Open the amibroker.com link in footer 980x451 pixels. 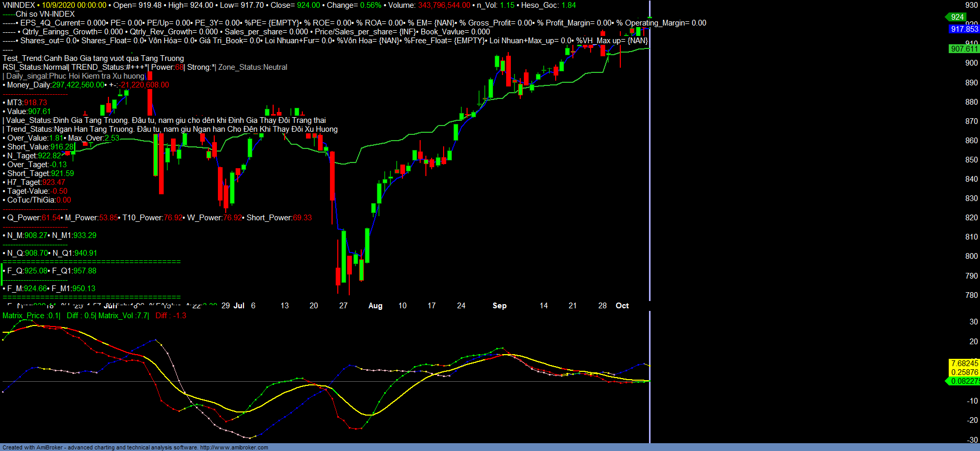[x=234, y=447]
